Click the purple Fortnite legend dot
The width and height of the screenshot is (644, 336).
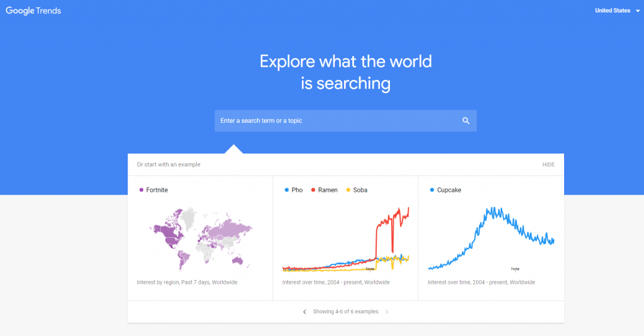point(142,190)
